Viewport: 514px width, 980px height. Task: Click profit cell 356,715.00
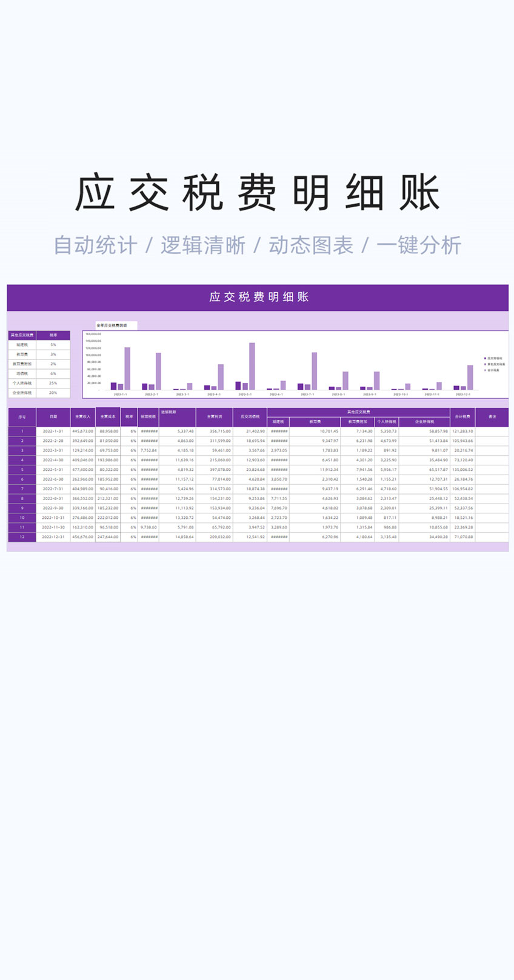point(215,432)
